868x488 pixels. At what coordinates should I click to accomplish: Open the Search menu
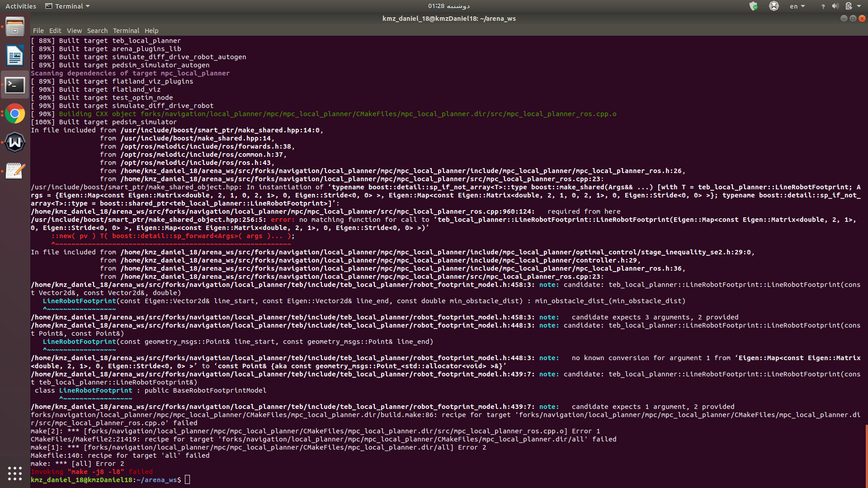[97, 31]
